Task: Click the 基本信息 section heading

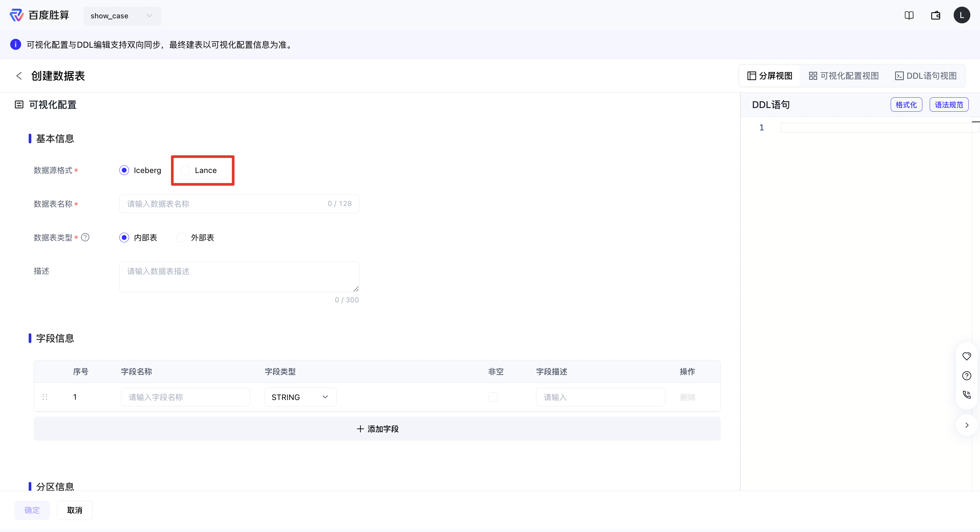Action: tap(55, 139)
